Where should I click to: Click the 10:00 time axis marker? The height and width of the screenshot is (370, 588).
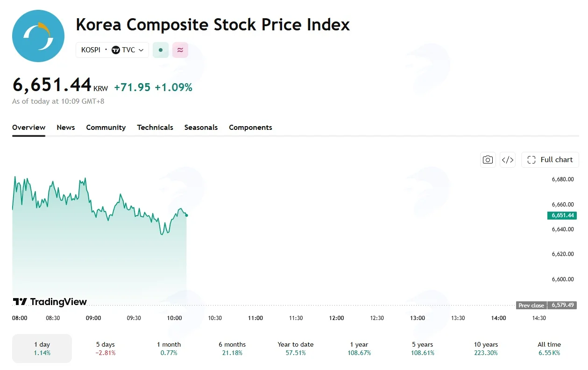pyautogui.click(x=174, y=318)
